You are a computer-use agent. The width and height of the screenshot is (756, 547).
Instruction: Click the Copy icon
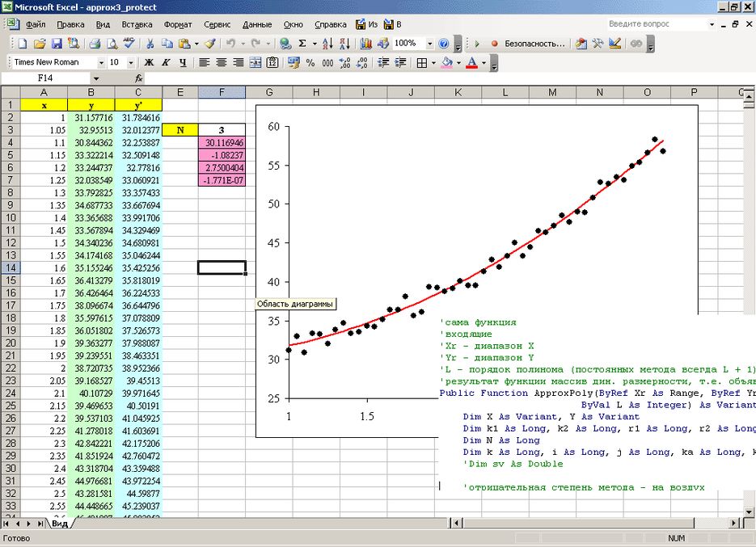click(167, 44)
